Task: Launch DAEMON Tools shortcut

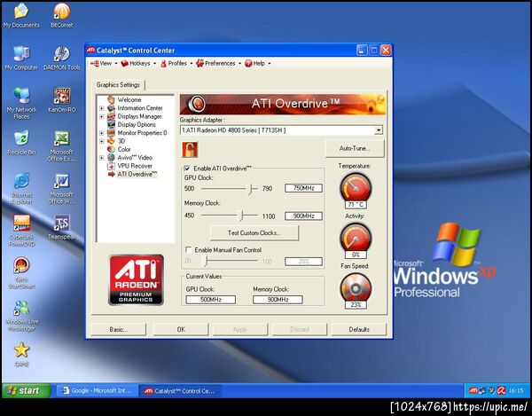Action: (62, 58)
